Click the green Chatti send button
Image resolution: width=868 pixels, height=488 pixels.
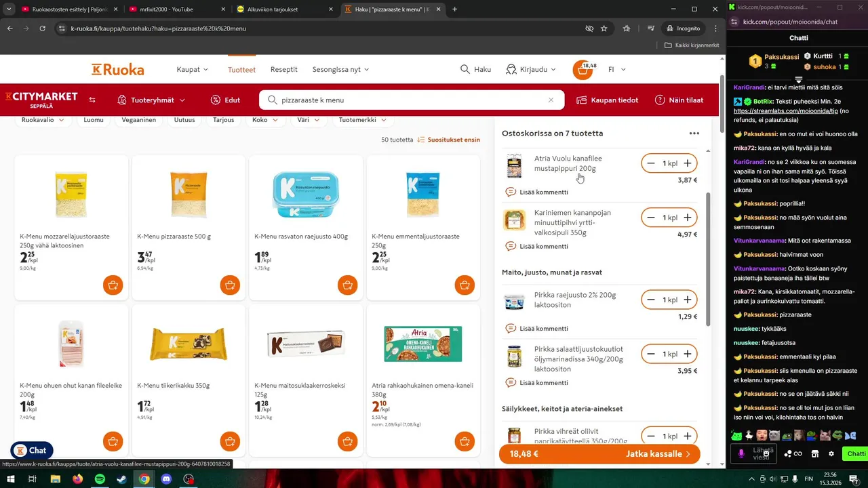(x=854, y=453)
